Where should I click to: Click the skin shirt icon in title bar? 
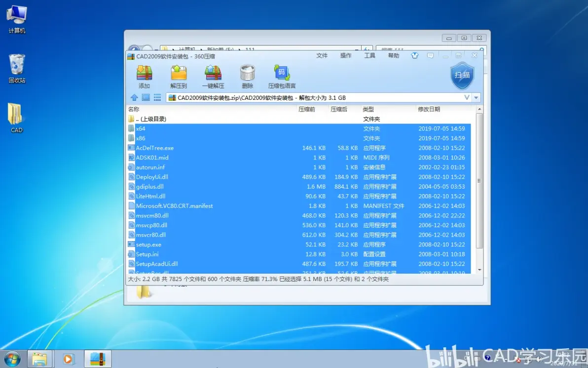(414, 56)
